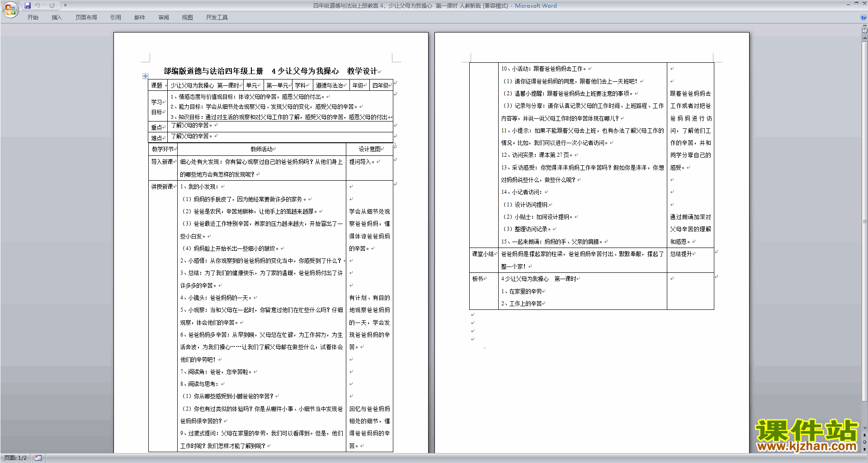Open the Office button menu

(x=10, y=9)
